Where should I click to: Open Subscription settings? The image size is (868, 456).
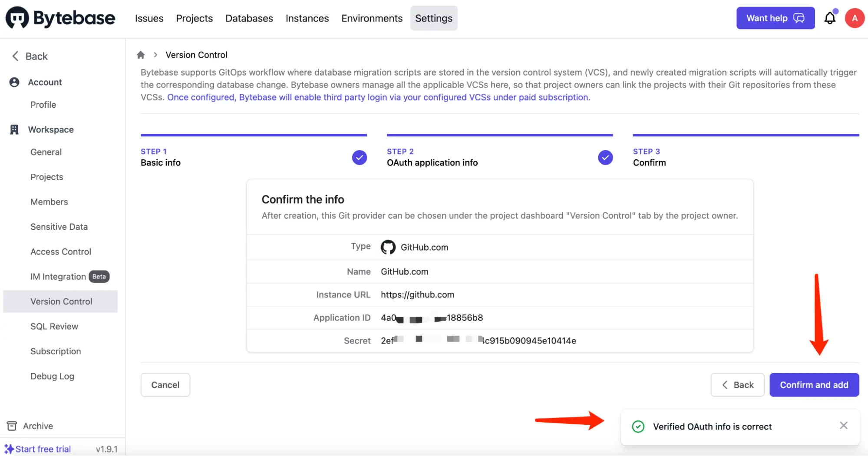[x=56, y=351]
